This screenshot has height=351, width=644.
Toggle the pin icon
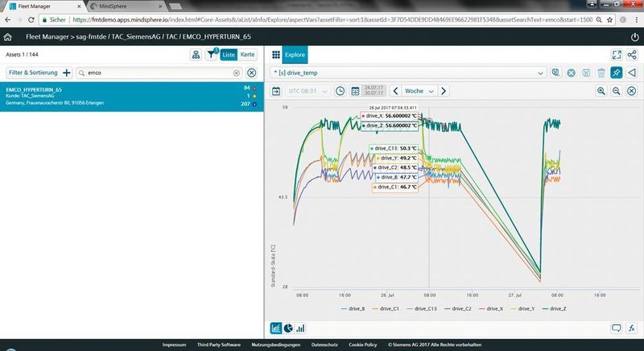(x=616, y=72)
